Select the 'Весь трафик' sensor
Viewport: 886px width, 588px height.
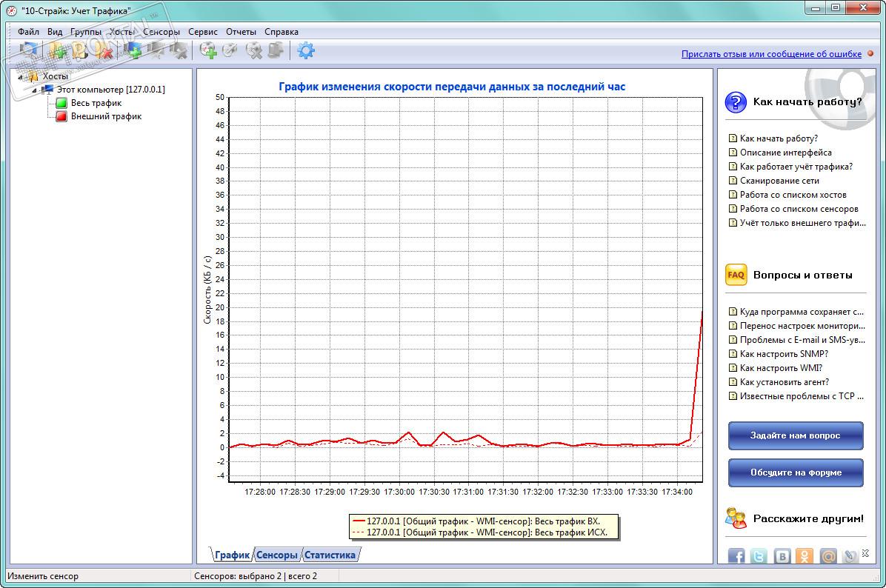(96, 103)
